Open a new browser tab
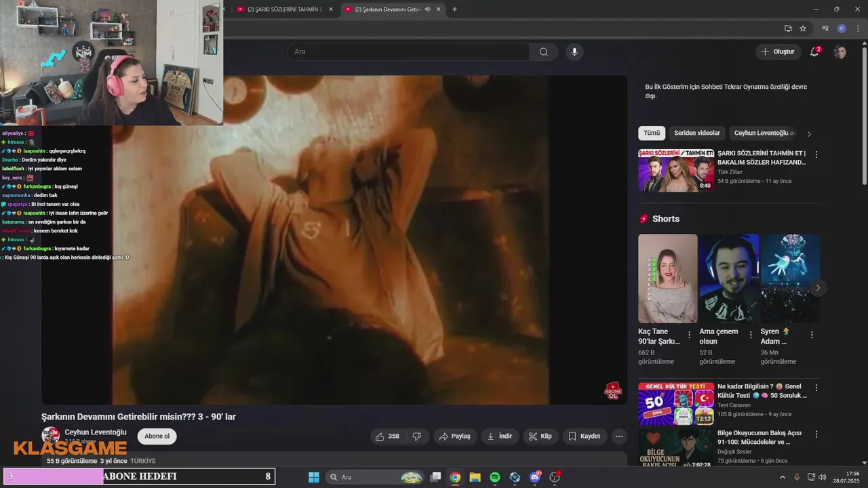 454,9
